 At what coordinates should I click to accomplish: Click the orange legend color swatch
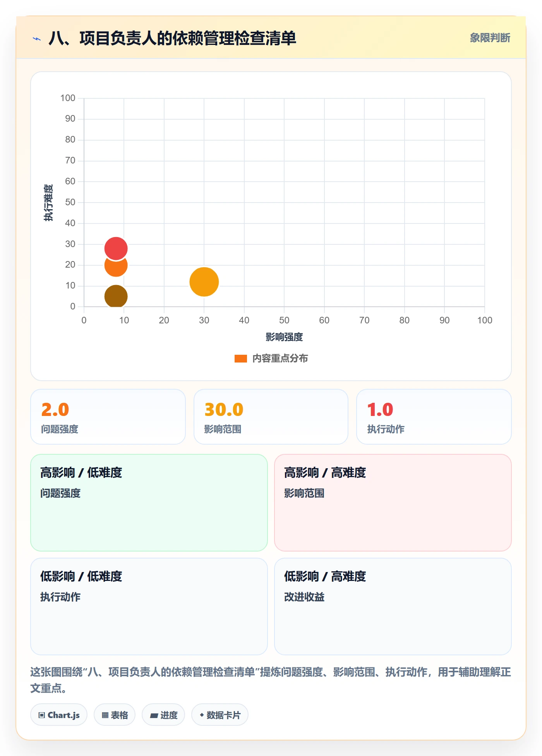coord(241,359)
